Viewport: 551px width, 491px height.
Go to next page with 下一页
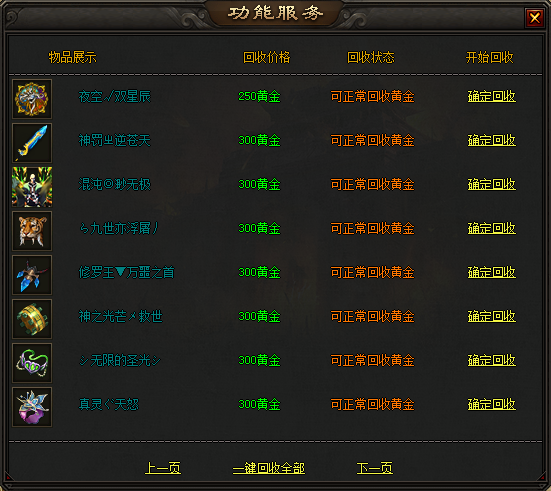click(375, 468)
